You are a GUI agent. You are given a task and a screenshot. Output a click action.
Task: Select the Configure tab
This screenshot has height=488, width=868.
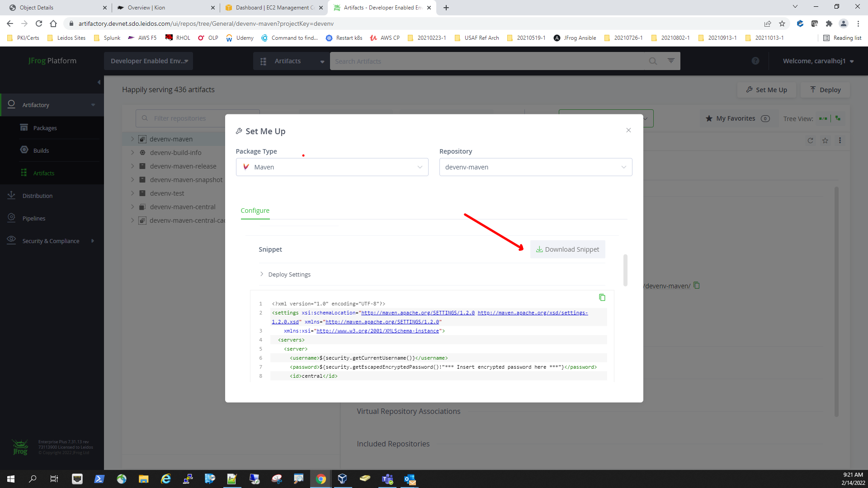point(255,211)
